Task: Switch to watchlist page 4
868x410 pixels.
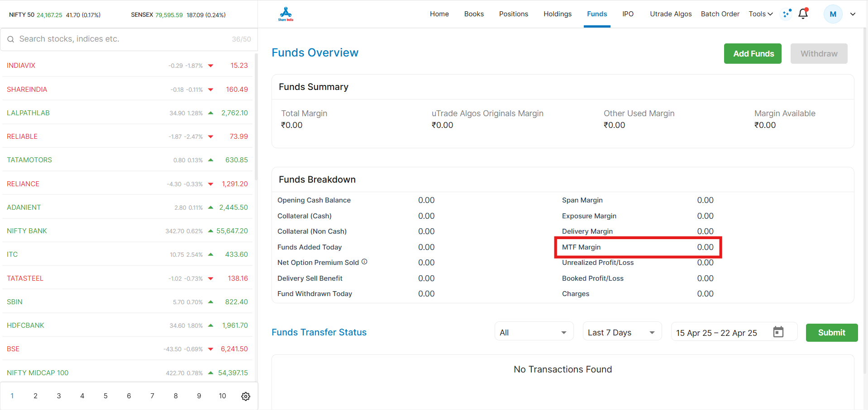Action: (x=82, y=396)
